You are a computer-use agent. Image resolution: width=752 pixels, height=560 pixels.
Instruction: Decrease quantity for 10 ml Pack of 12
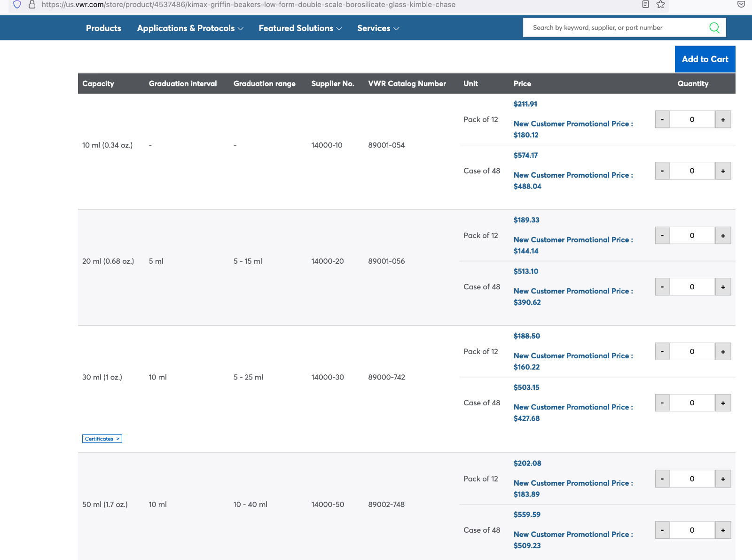(x=662, y=119)
